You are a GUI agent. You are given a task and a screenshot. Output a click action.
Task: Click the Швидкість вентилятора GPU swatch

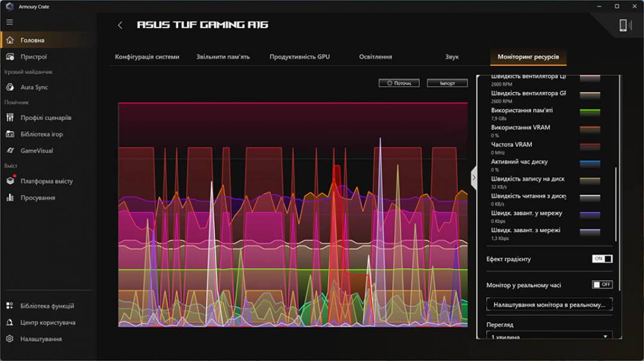590,95
